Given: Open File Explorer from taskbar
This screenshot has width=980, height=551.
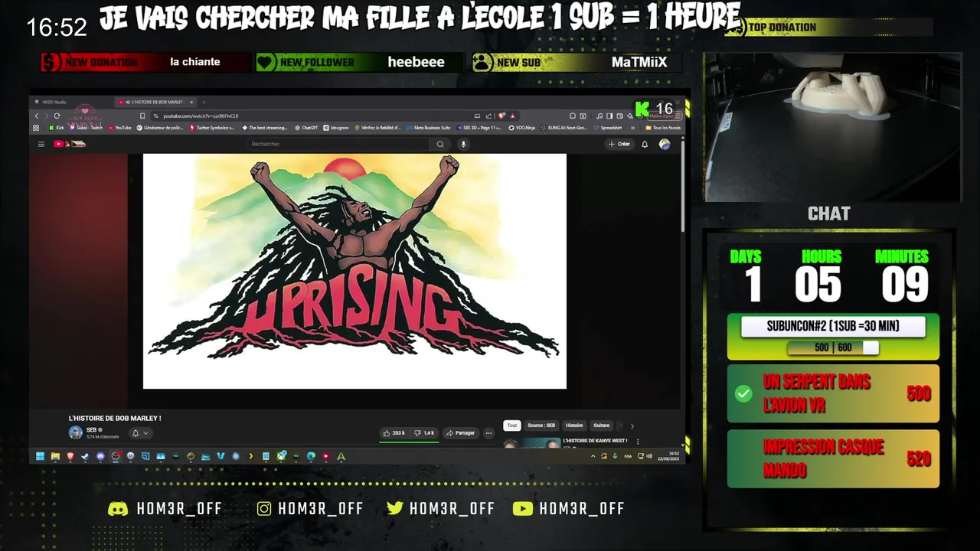Looking at the screenshot, I should tap(55, 456).
